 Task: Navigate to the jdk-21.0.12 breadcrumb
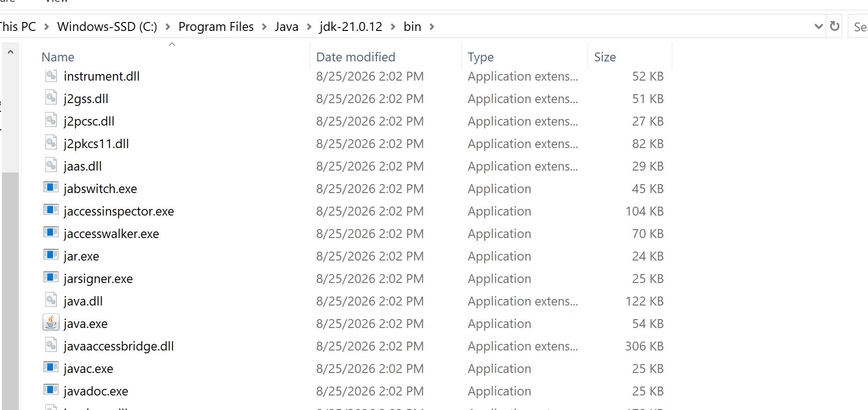pyautogui.click(x=351, y=27)
